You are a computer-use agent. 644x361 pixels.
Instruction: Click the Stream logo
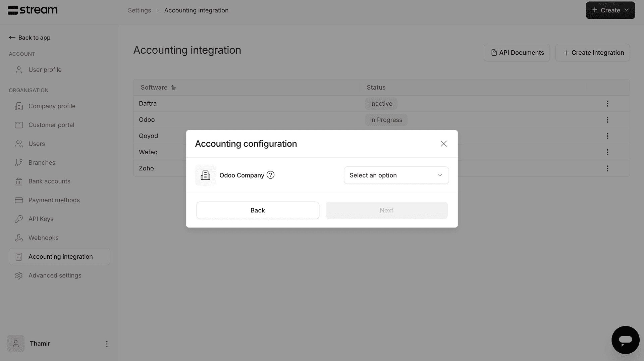pyautogui.click(x=33, y=10)
